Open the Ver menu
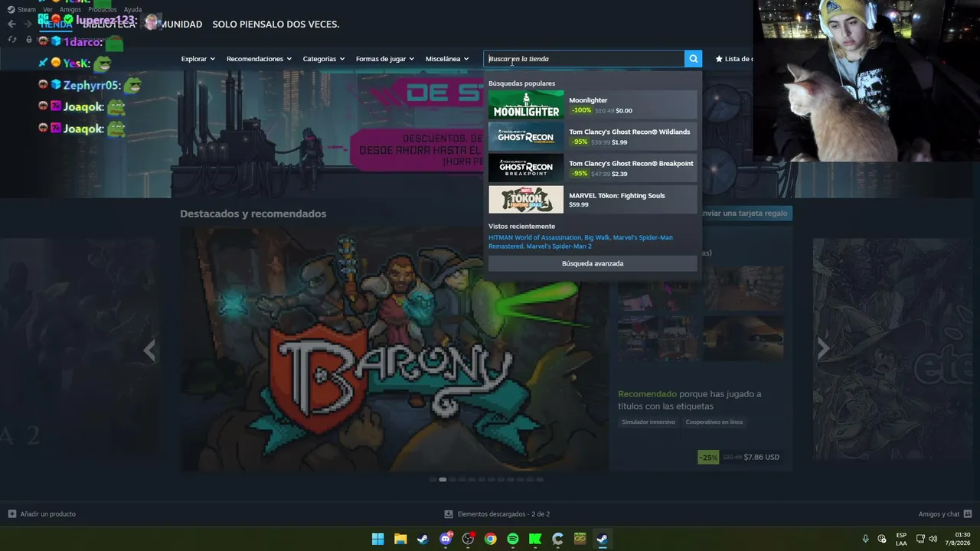The image size is (980, 551). pos(47,9)
